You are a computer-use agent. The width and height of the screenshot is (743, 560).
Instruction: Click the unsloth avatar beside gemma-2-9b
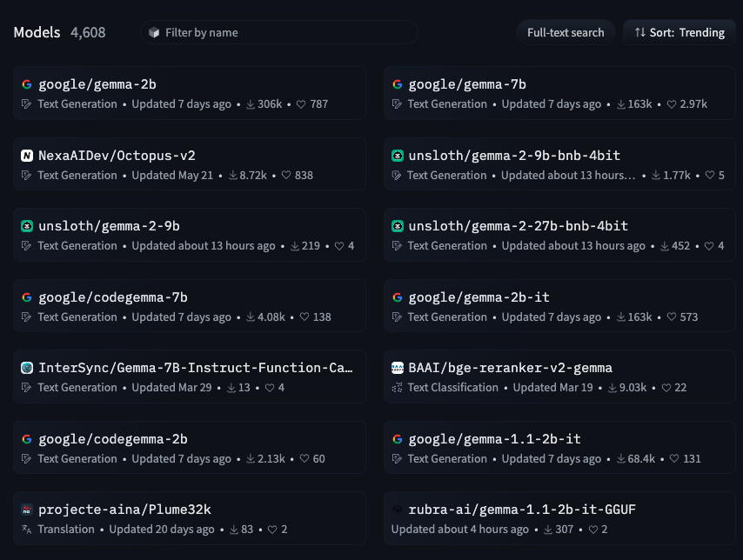(x=26, y=226)
